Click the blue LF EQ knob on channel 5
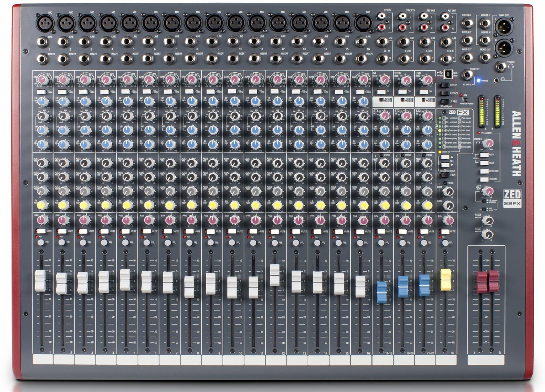Image resolution: width=545 pixels, height=392 pixels. point(128,144)
